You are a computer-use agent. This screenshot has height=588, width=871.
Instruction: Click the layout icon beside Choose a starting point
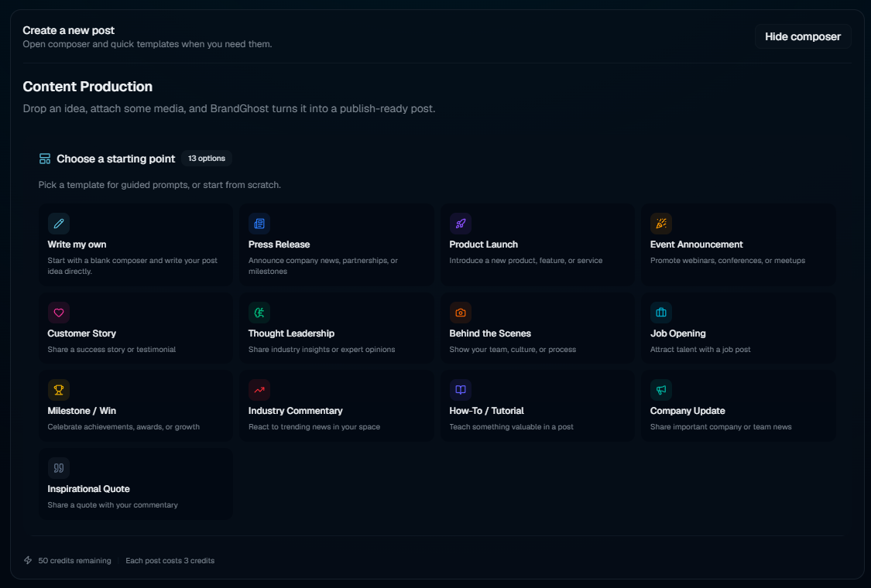pos(45,159)
